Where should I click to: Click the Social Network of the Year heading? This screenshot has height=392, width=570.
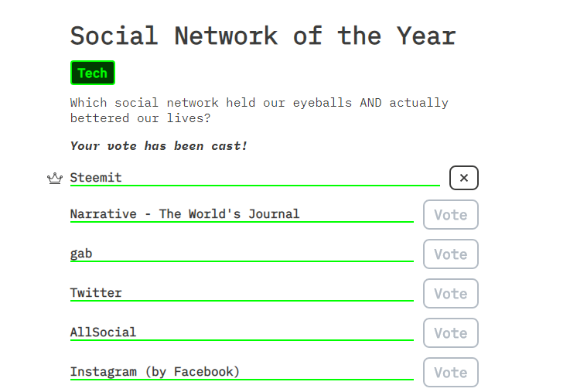tap(263, 36)
